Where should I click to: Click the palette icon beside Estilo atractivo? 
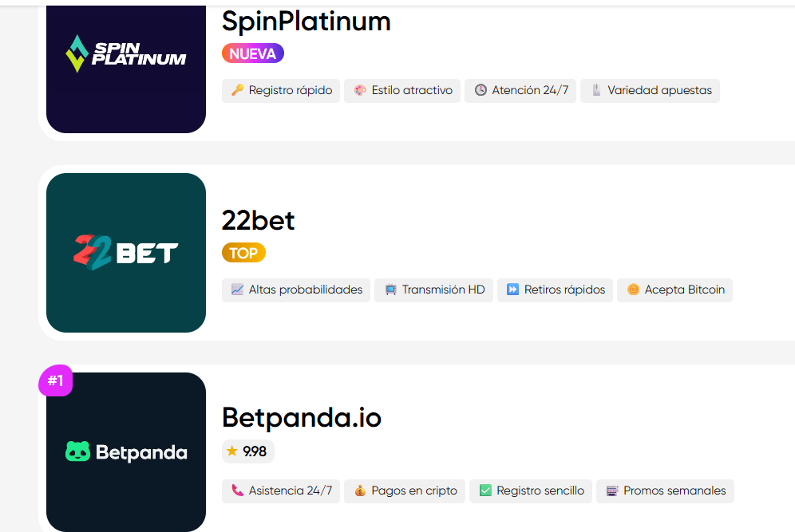tap(360, 91)
